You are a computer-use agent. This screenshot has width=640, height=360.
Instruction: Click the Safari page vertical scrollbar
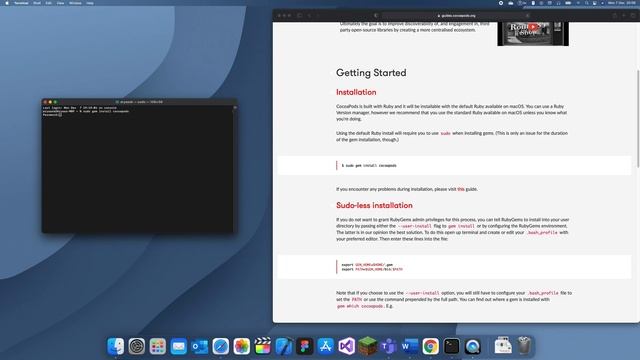[x=638, y=118]
